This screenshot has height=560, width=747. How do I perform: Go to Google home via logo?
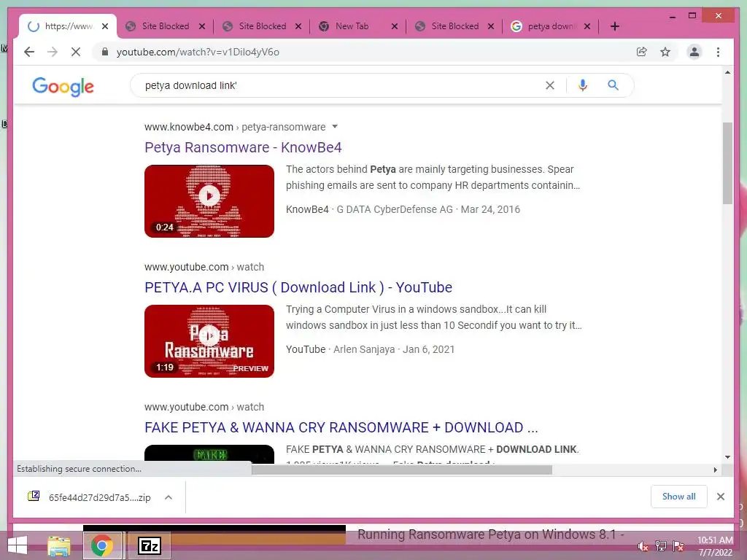[63, 87]
